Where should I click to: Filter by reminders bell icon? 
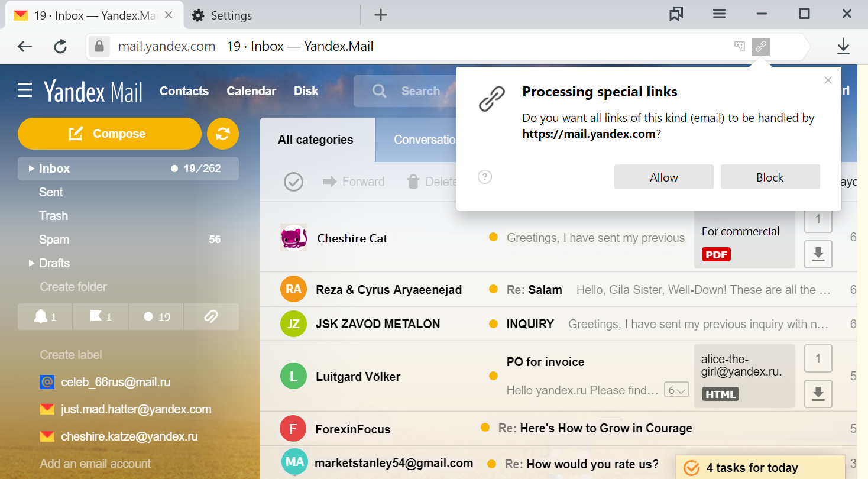tap(46, 316)
